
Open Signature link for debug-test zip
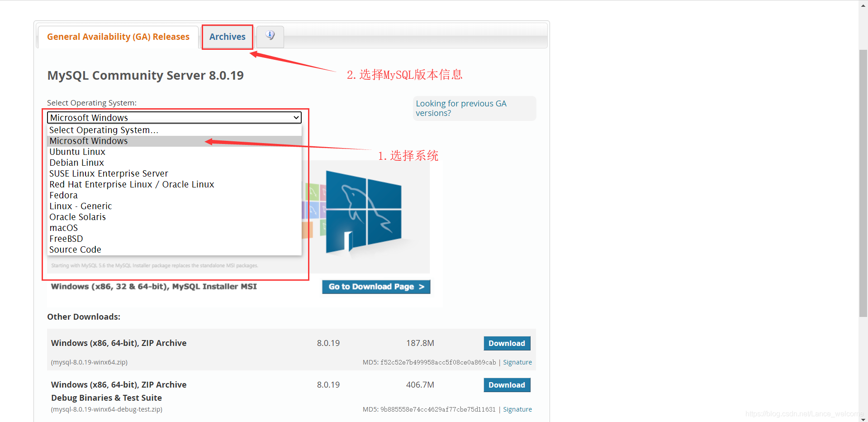(517, 409)
